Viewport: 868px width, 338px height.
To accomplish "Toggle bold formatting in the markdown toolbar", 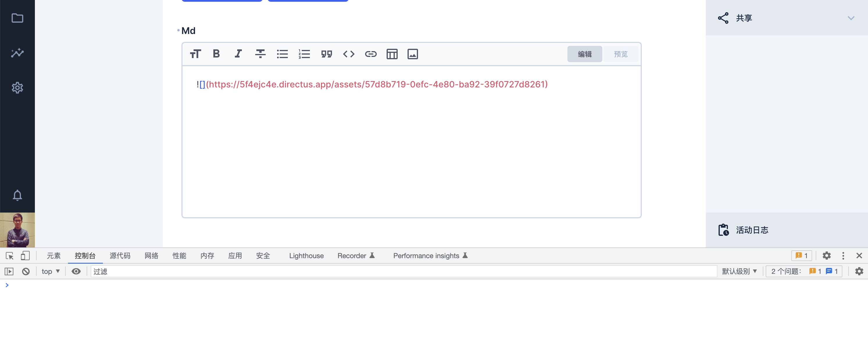I will coord(216,54).
